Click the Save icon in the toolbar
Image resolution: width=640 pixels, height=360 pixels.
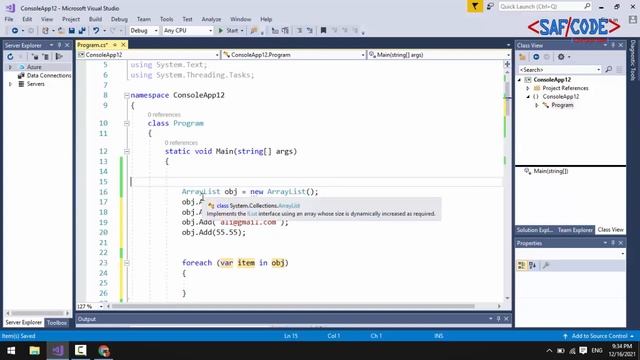coord(71,31)
